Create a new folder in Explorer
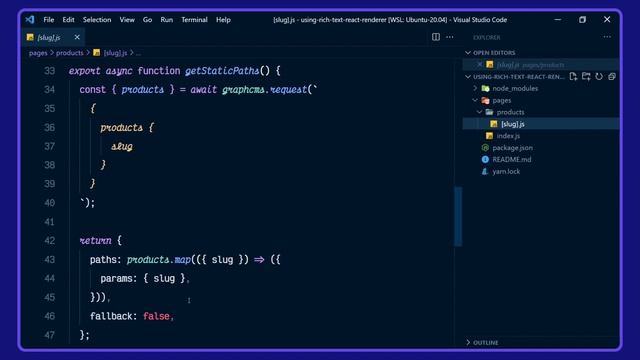640x360 pixels. (x=586, y=76)
